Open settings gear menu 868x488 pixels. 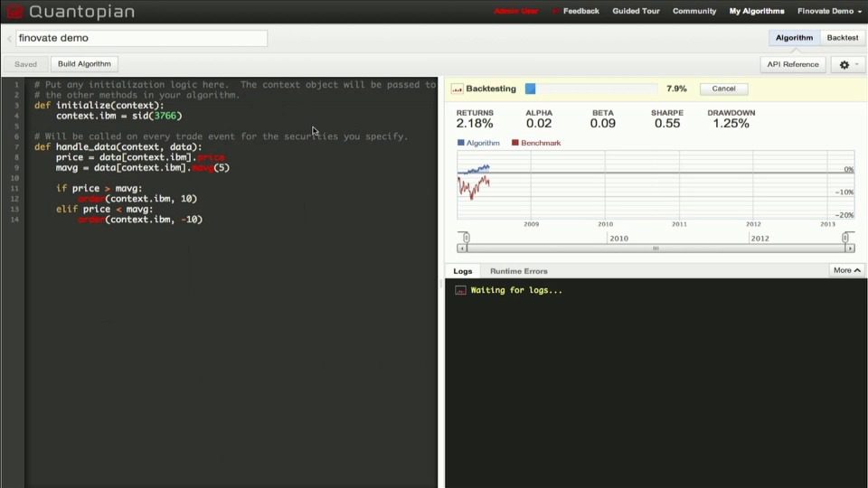coord(849,65)
